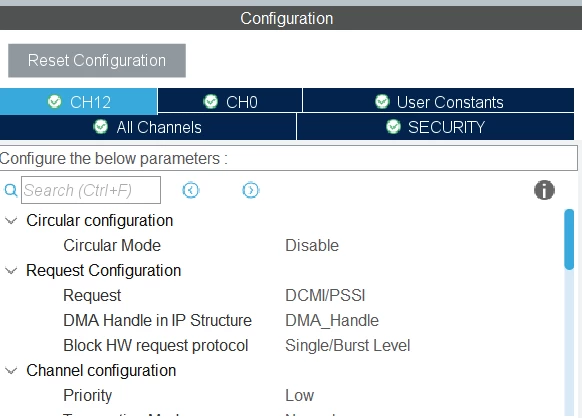This screenshot has height=418, width=582.
Task: Click green check icon on SECURITY tab
Action: pos(393,127)
